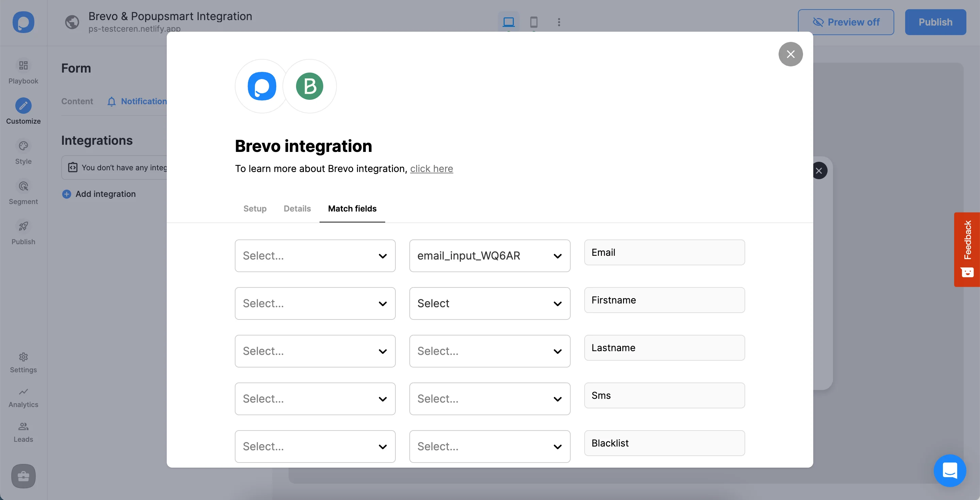
Task: Close the popup preview behind the dialog
Action: (819, 171)
